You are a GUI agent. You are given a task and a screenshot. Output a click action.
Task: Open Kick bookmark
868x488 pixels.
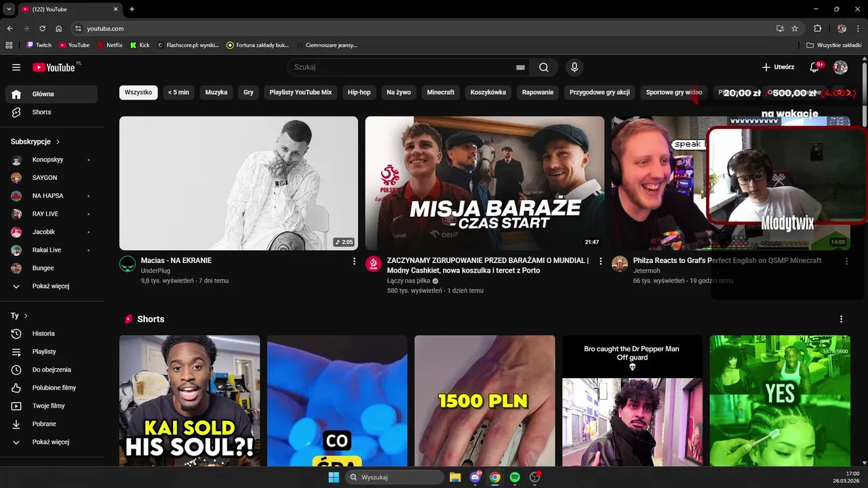point(140,45)
